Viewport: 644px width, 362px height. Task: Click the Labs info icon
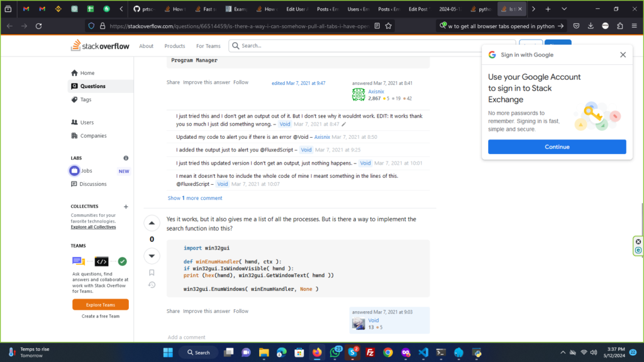pyautogui.click(x=126, y=158)
